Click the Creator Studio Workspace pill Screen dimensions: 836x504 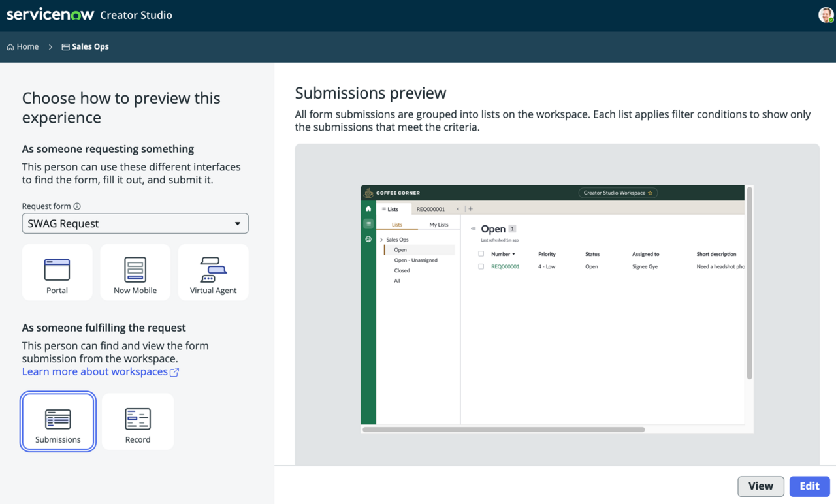[618, 193]
